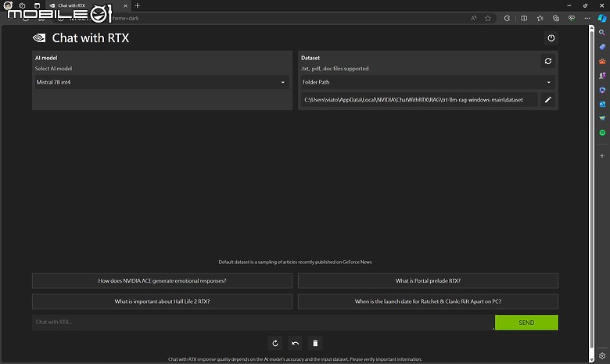Open a new browser tab
This screenshot has height=364, width=610.
tap(138, 5)
